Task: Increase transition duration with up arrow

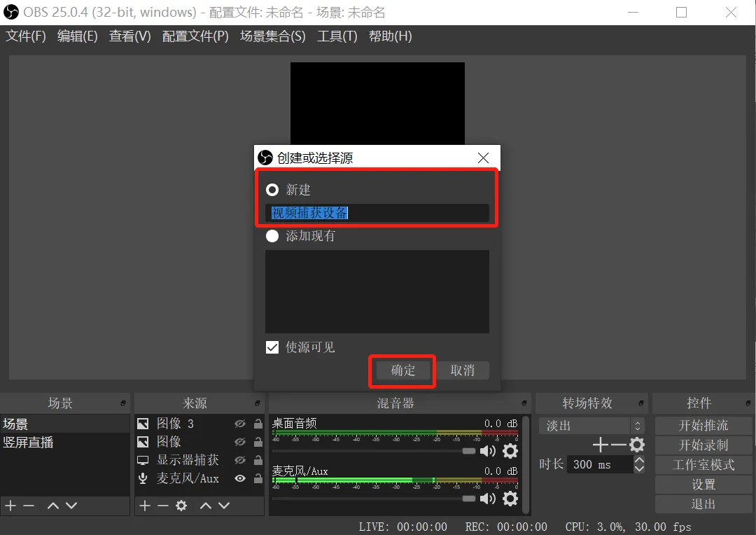Action: (639, 460)
